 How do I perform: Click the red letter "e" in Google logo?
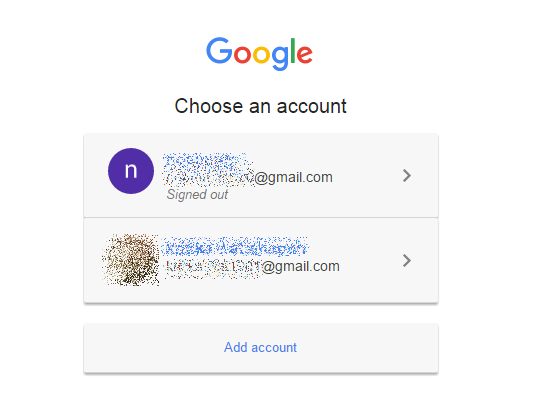click(304, 55)
